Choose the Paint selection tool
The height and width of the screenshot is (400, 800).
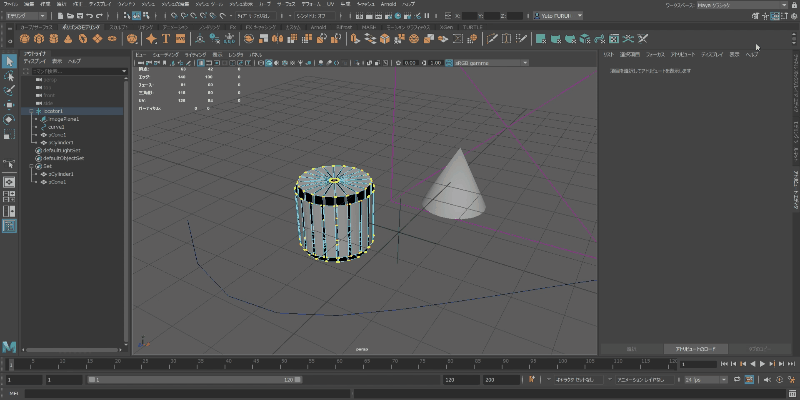[x=9, y=90]
